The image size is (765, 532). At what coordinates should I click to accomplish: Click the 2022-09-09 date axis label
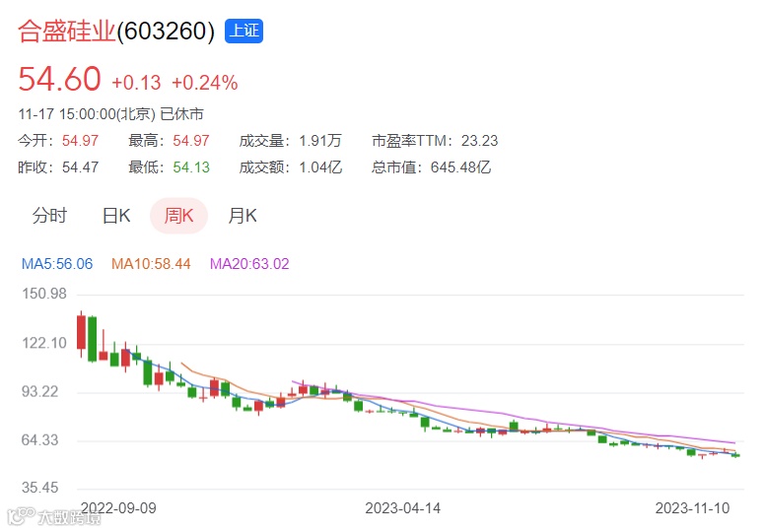(118, 508)
